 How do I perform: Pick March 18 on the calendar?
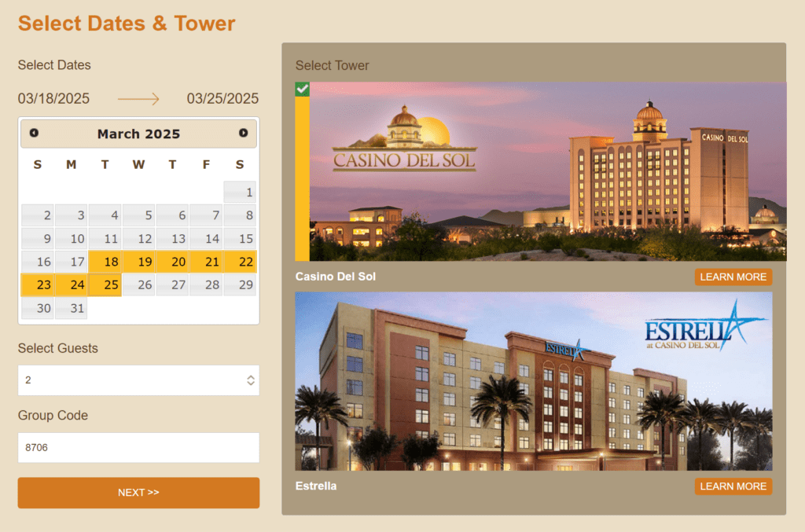click(105, 262)
